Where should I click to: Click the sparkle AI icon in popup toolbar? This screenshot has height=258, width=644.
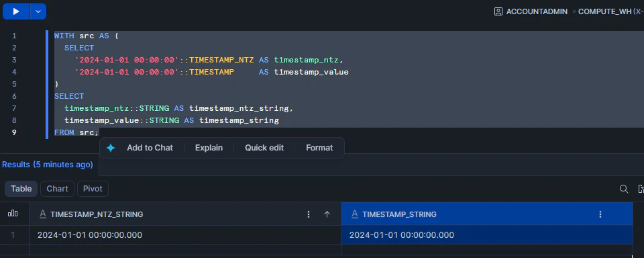[x=111, y=148]
